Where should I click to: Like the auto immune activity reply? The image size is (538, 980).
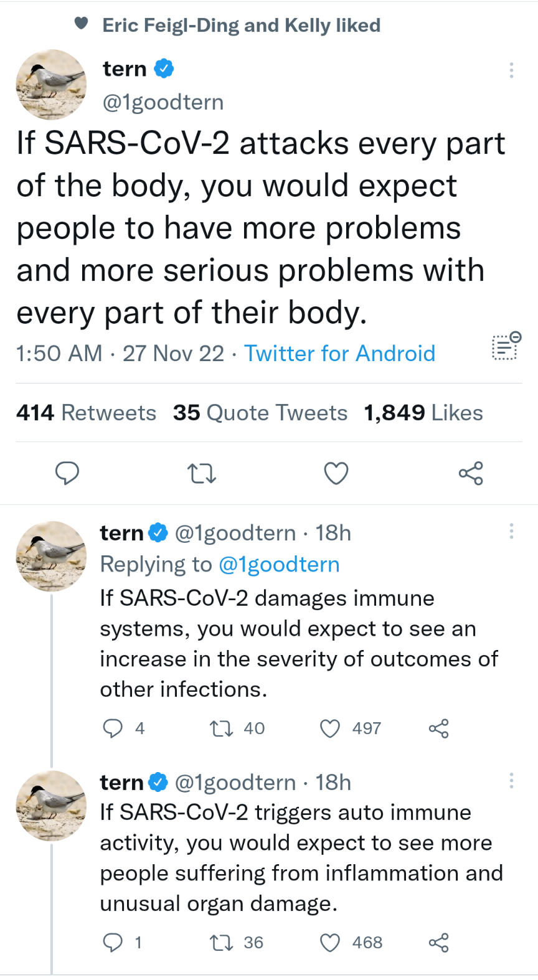click(x=330, y=943)
